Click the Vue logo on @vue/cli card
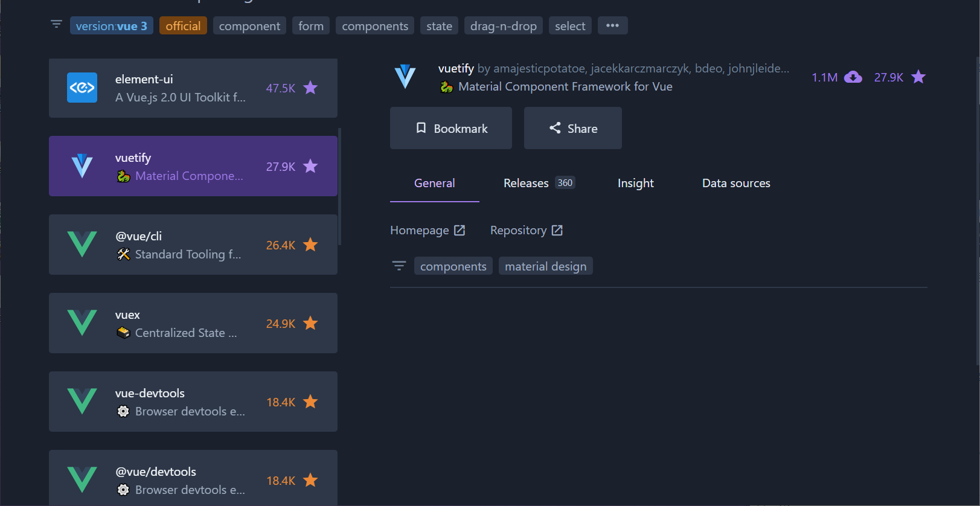Screen dimensions: 980x506 [x=82, y=245]
